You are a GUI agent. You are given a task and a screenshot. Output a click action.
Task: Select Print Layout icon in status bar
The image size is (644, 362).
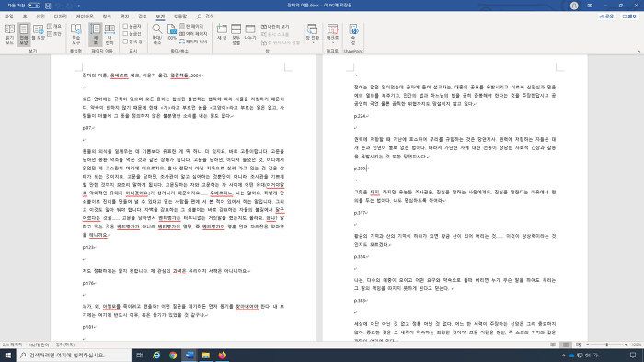click(566, 344)
